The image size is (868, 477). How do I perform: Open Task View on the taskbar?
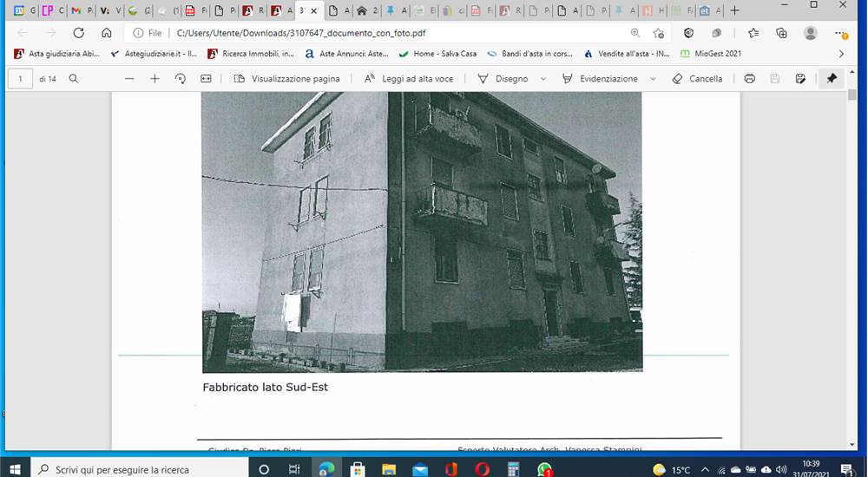(x=294, y=469)
